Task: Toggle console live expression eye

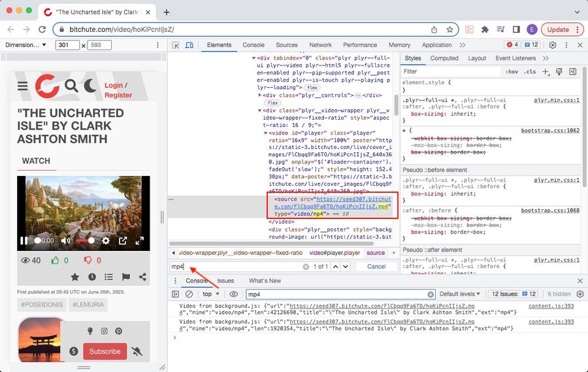Action: pos(234,294)
